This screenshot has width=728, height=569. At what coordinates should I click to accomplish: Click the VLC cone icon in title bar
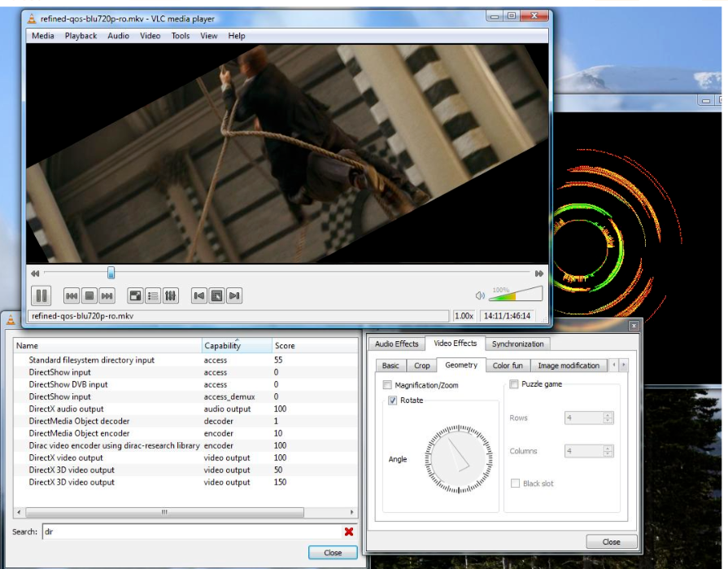coord(32,19)
